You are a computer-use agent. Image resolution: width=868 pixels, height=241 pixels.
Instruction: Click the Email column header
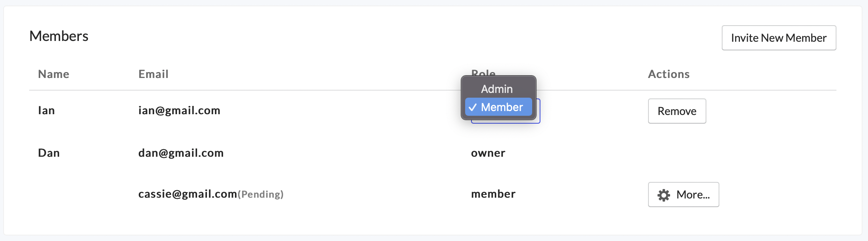(x=153, y=74)
